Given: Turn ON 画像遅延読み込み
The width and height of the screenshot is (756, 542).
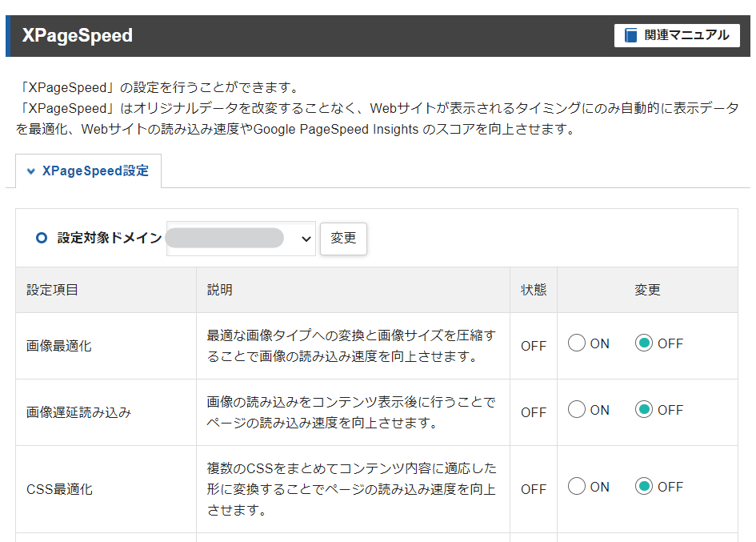Looking at the screenshot, I should 577,410.
